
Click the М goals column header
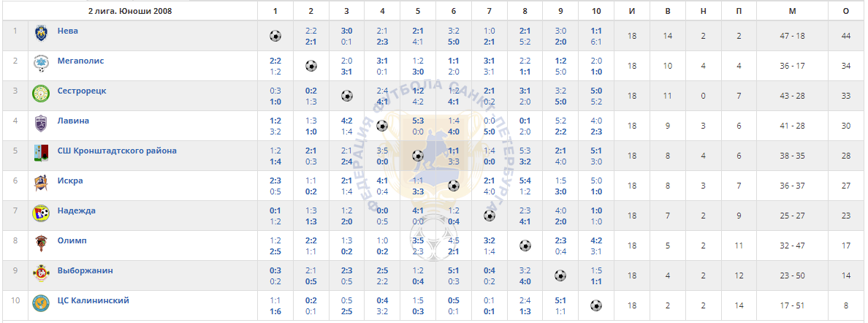(792, 11)
